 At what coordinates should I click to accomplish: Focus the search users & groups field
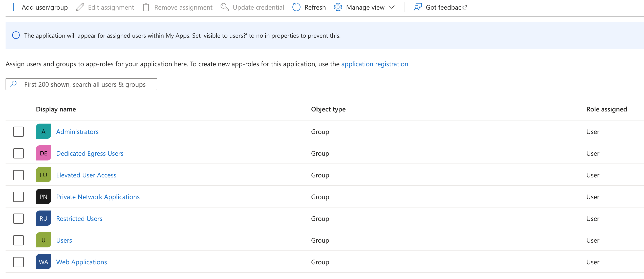[x=85, y=84]
